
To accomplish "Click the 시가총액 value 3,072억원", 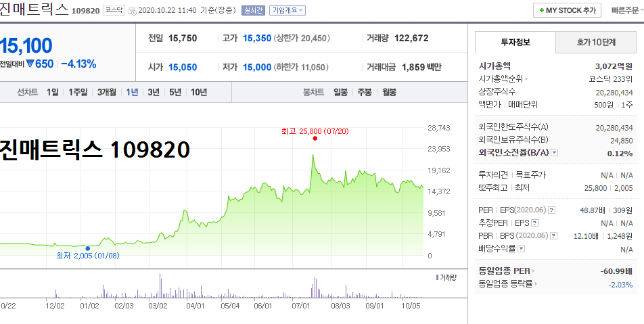I will click(x=614, y=66).
